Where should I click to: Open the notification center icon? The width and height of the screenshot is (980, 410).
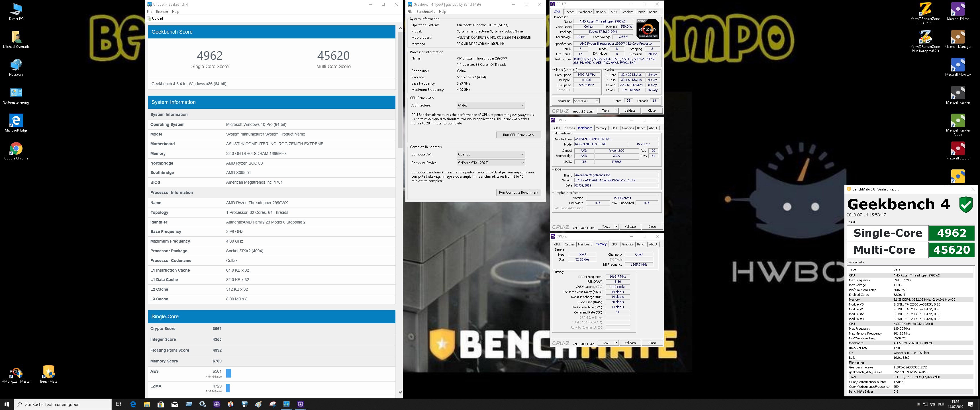[971, 404]
